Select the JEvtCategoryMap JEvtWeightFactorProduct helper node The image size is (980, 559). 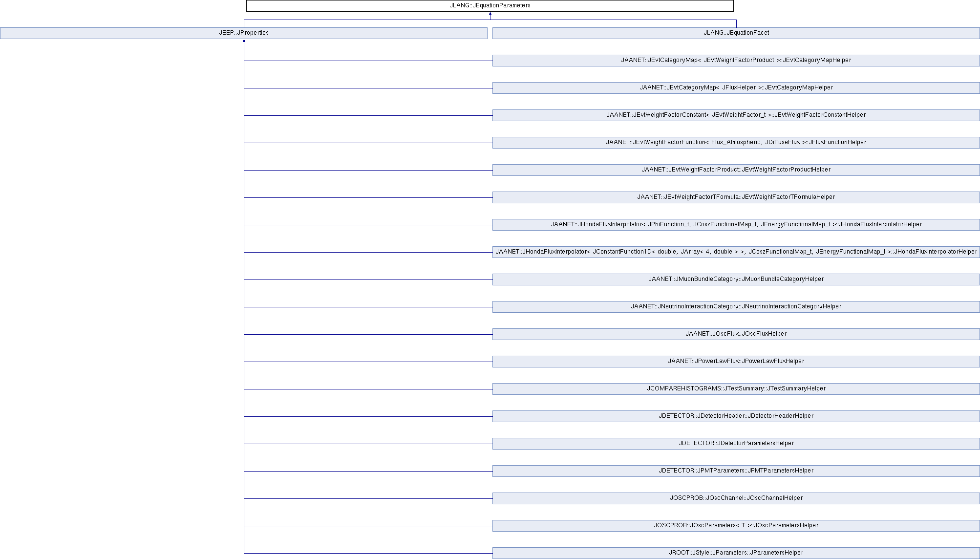(736, 60)
